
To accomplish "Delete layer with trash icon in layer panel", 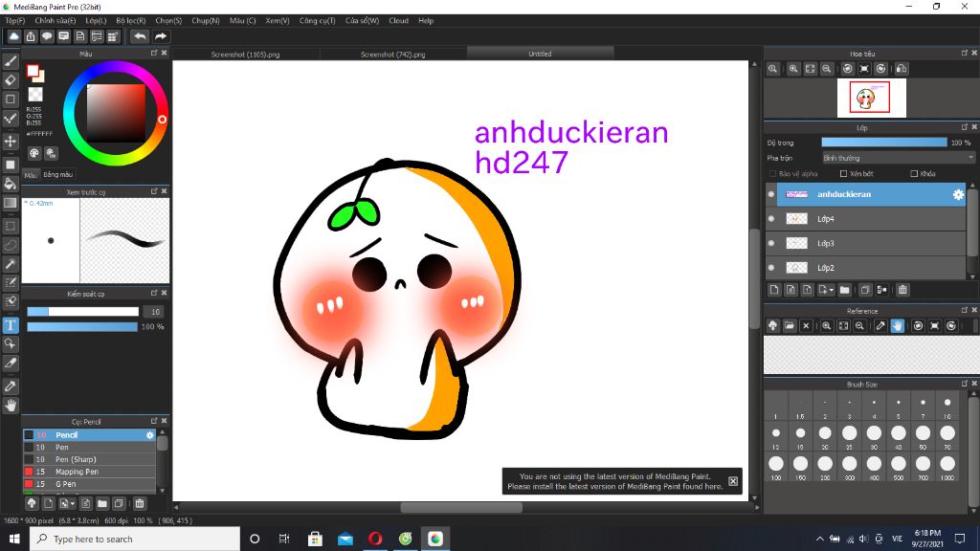I will coord(902,290).
